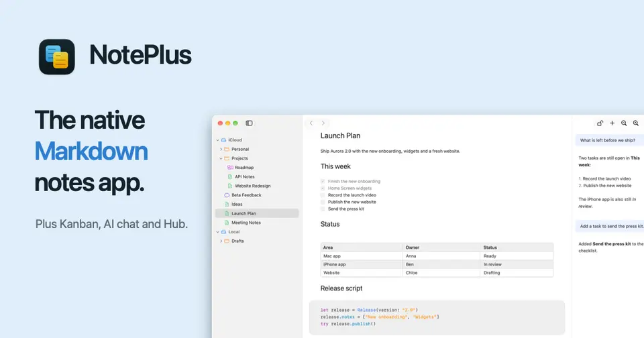Click the Roadmap kanban board icon

(230, 168)
